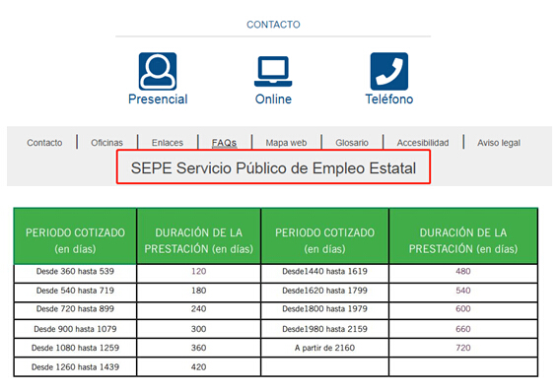This screenshot has height=392, width=560.
Task: Open the Aviso legal link
Action: [x=499, y=143]
